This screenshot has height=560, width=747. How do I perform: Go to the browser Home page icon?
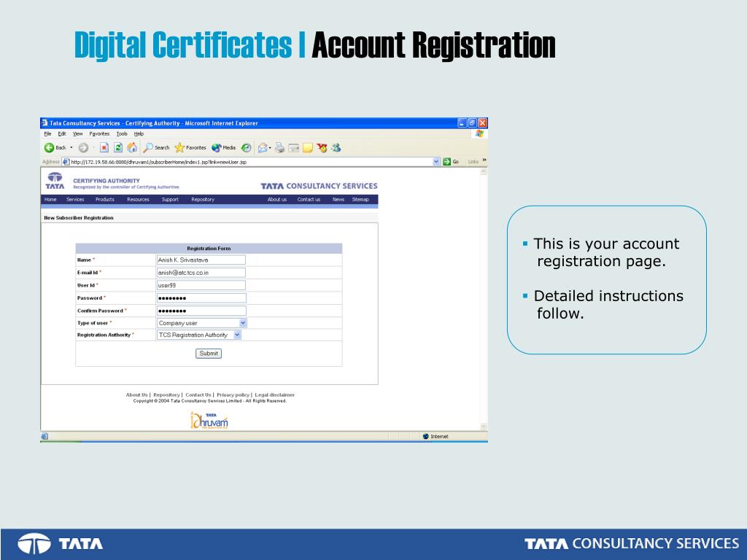[x=132, y=147]
